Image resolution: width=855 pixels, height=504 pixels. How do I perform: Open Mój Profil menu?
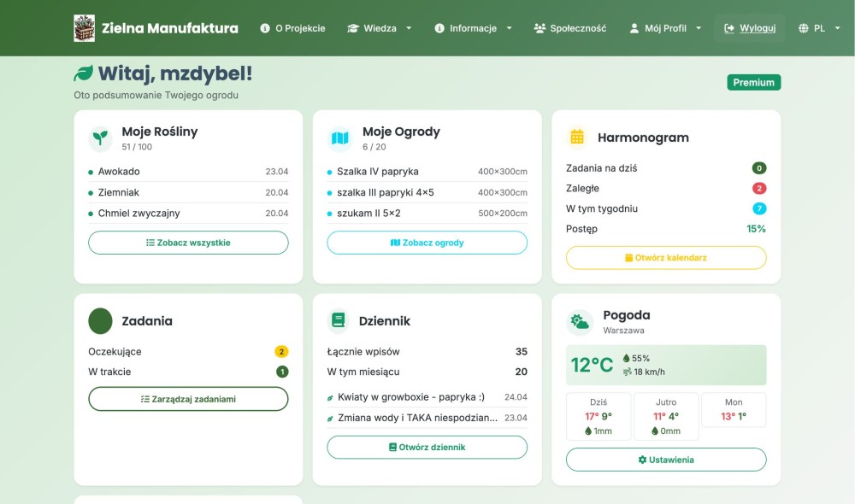click(x=665, y=28)
